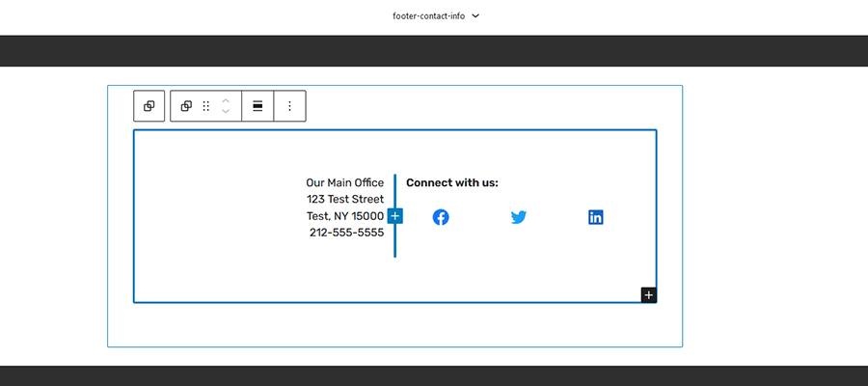The width and height of the screenshot is (868, 386).
Task: Click the phone number 212-555-5555
Action: coord(346,233)
